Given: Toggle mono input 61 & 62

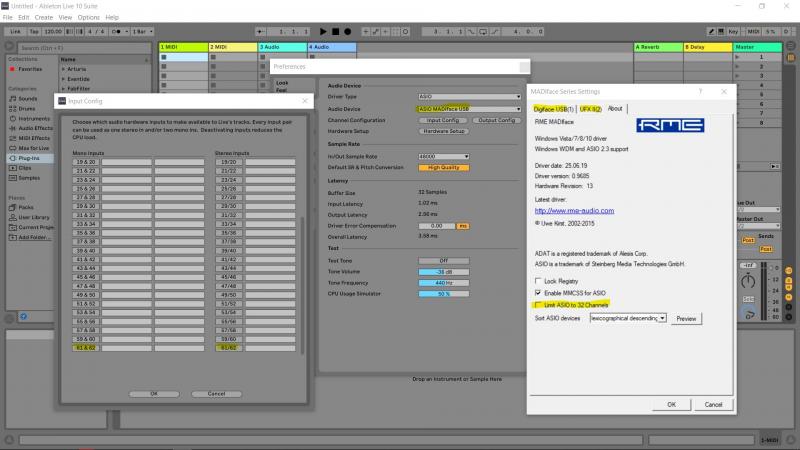Looking at the screenshot, I should point(86,348).
